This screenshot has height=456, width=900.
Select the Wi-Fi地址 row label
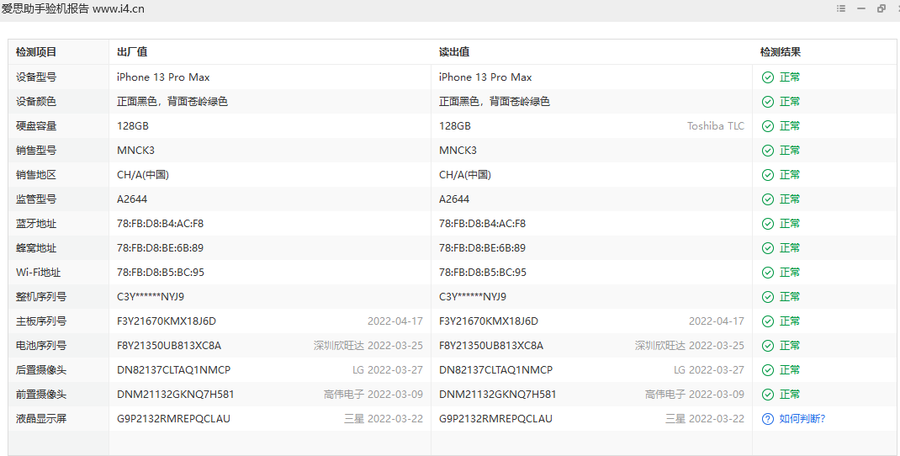point(38,273)
